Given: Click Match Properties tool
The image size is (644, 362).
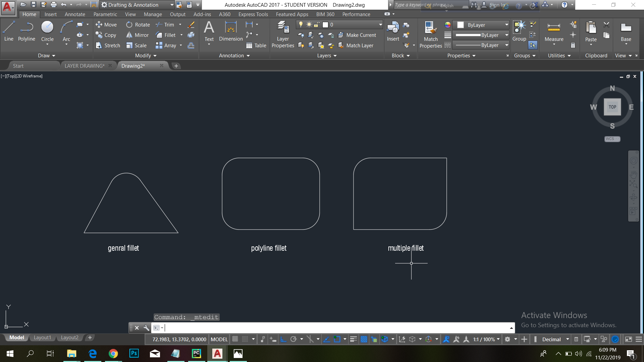Looking at the screenshot, I should [431, 34].
